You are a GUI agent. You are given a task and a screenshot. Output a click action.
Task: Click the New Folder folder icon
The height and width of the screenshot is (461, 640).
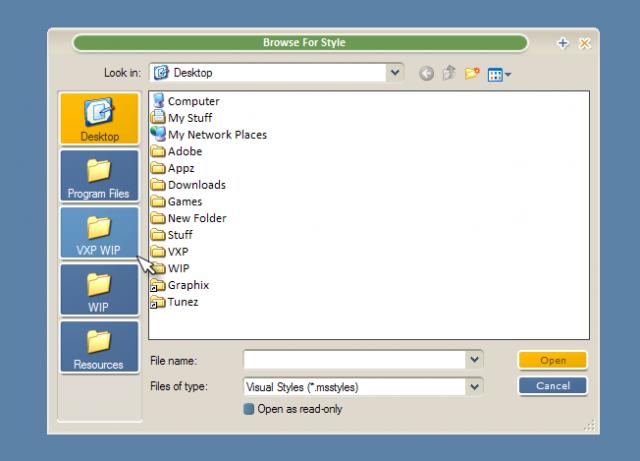pos(158,218)
